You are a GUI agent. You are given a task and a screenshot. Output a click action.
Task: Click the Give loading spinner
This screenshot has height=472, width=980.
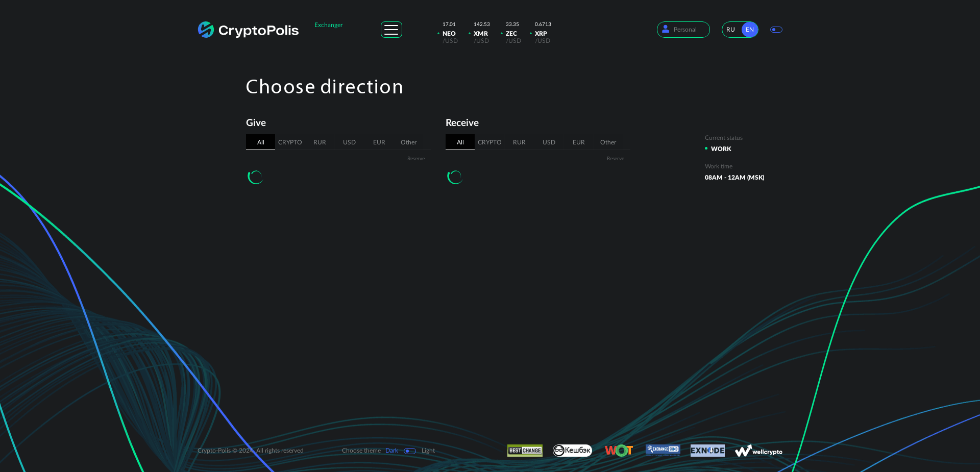(255, 177)
